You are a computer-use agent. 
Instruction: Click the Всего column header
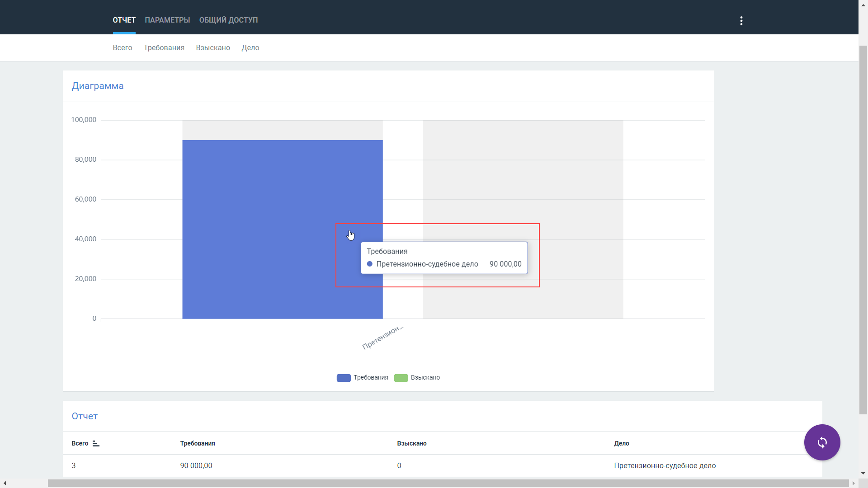(80, 443)
